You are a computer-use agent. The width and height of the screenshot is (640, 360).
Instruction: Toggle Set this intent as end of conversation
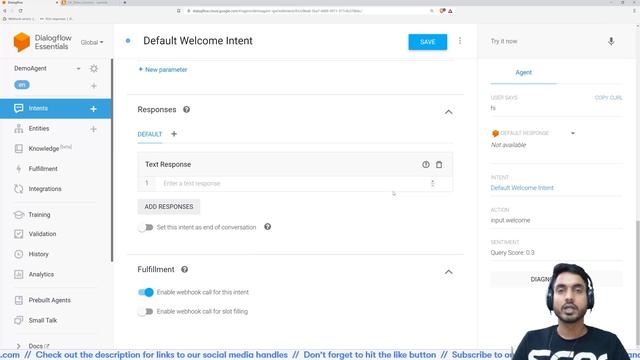pos(145,227)
